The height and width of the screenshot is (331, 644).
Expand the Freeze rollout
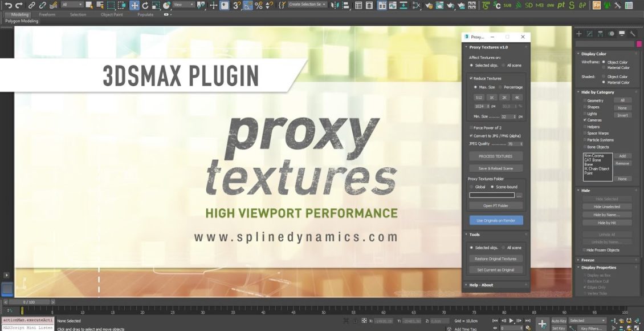587,260
